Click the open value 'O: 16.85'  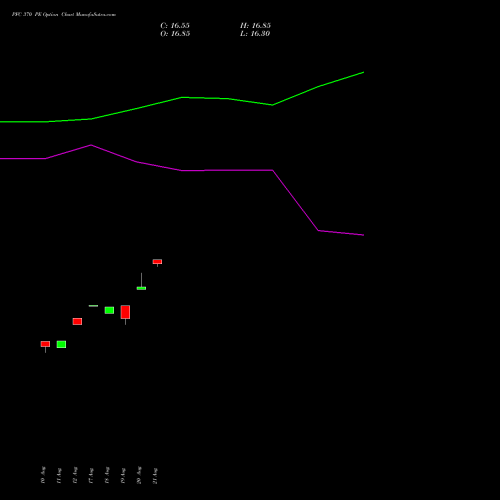175,34
